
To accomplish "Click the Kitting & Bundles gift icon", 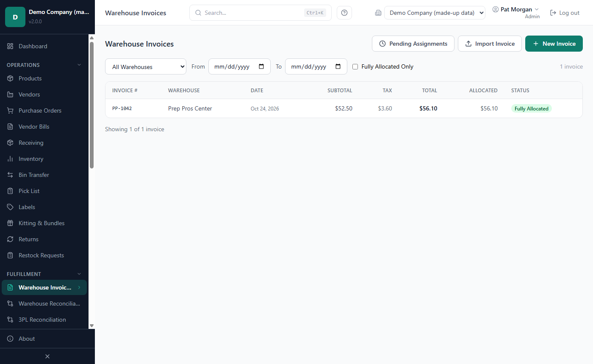I will click(x=10, y=223).
